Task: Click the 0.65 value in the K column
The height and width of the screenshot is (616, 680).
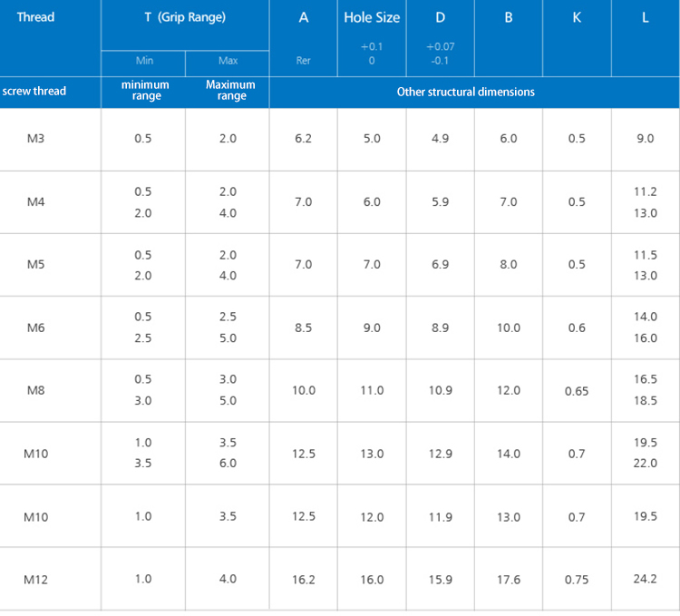Action: tap(577, 391)
